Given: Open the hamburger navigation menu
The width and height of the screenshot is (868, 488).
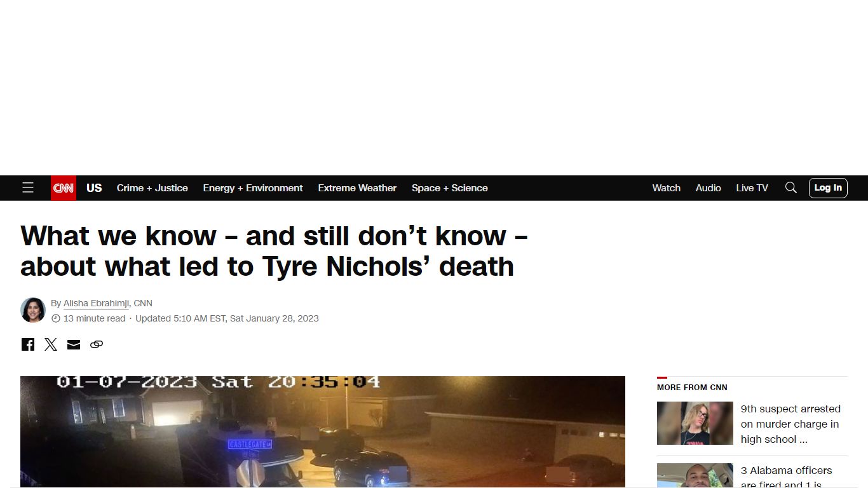Looking at the screenshot, I should point(28,188).
